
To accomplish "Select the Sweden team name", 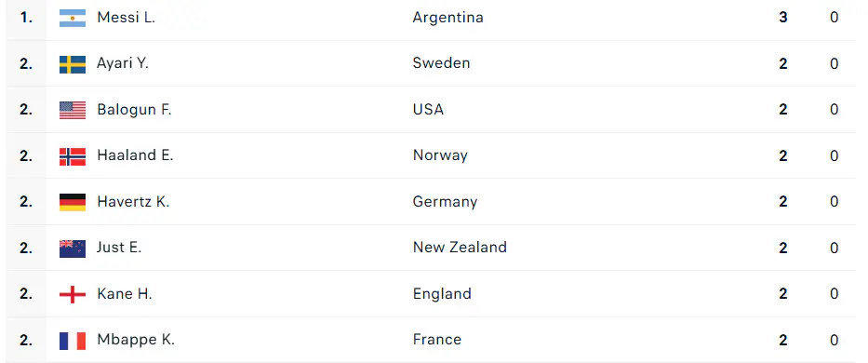I will (441, 63).
